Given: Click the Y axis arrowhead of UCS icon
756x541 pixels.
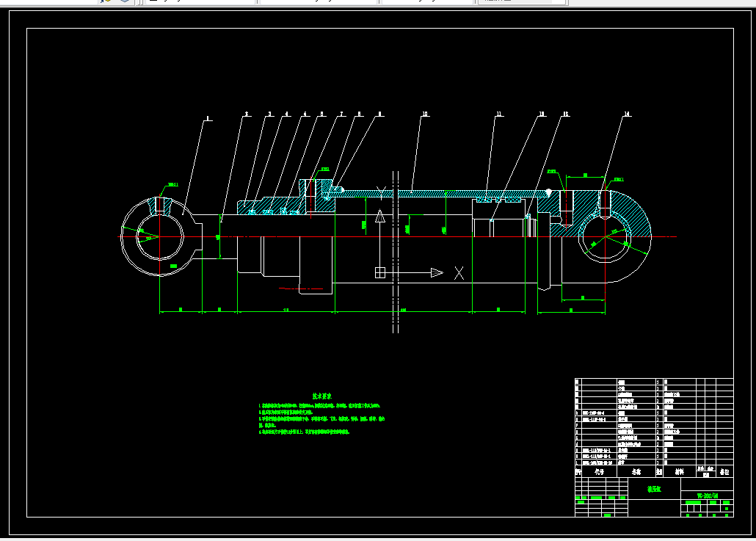Looking at the screenshot, I should [380, 216].
